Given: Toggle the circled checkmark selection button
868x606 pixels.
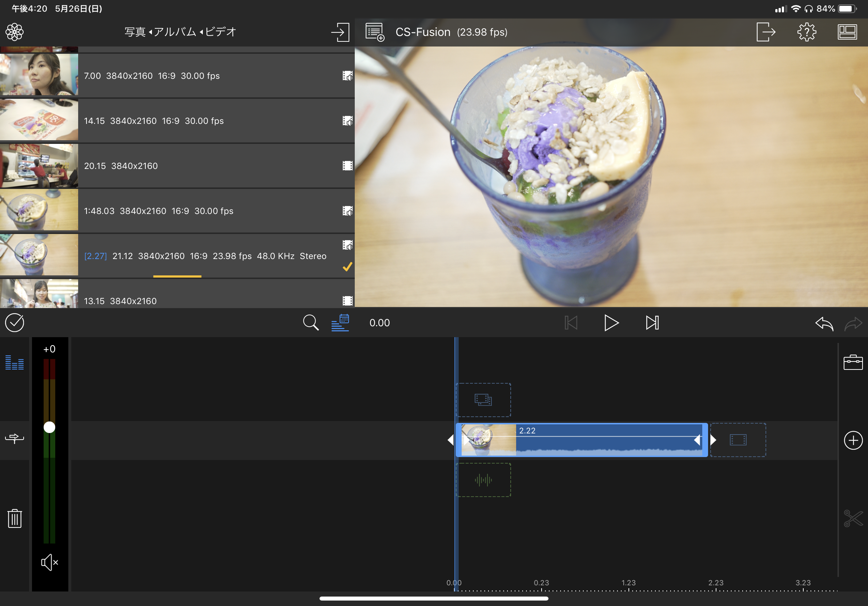Looking at the screenshot, I should (x=15, y=323).
